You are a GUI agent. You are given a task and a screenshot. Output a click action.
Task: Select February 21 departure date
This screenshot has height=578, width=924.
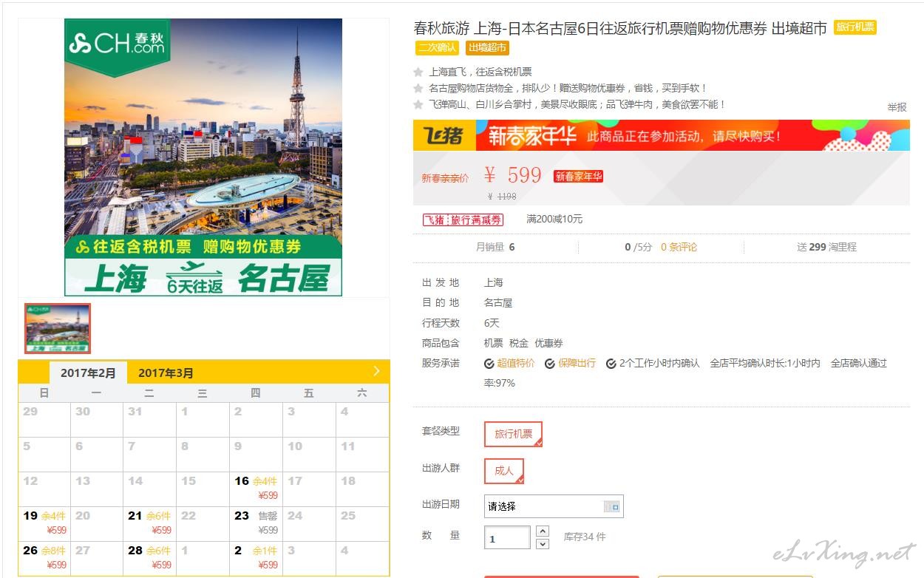[x=149, y=523]
